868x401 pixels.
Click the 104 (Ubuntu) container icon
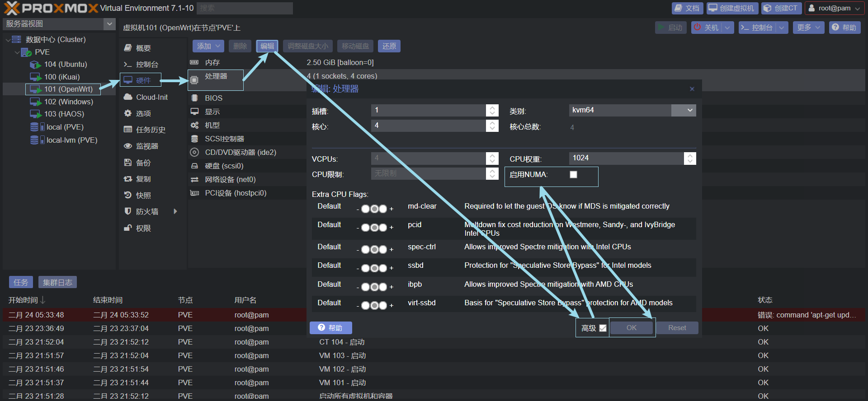35,65
